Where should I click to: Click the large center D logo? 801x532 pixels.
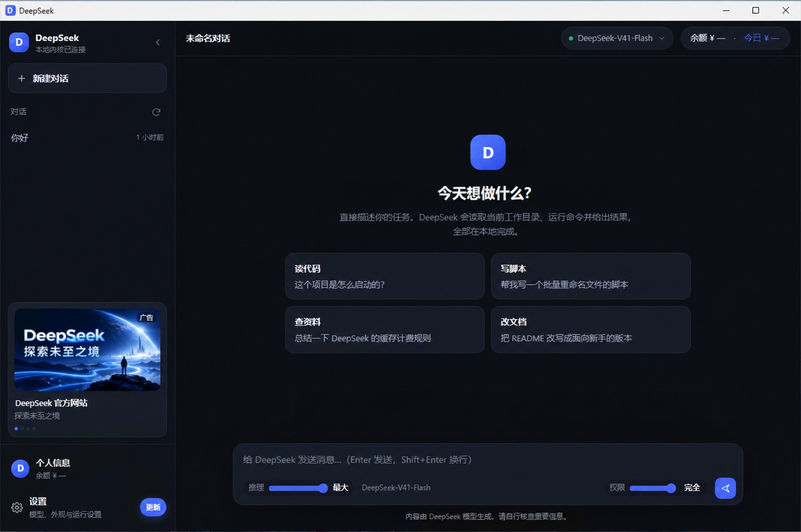pos(488,152)
